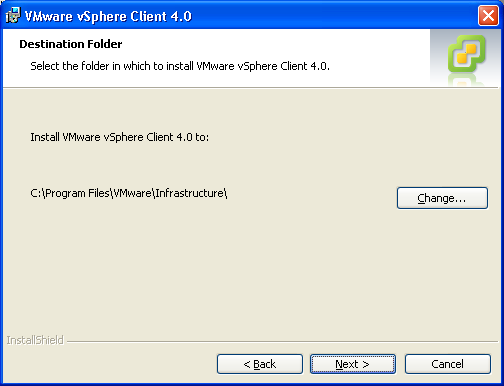The width and height of the screenshot is (504, 386).
Task: Click the divider line beside the InstallShield label
Action: click(x=282, y=341)
